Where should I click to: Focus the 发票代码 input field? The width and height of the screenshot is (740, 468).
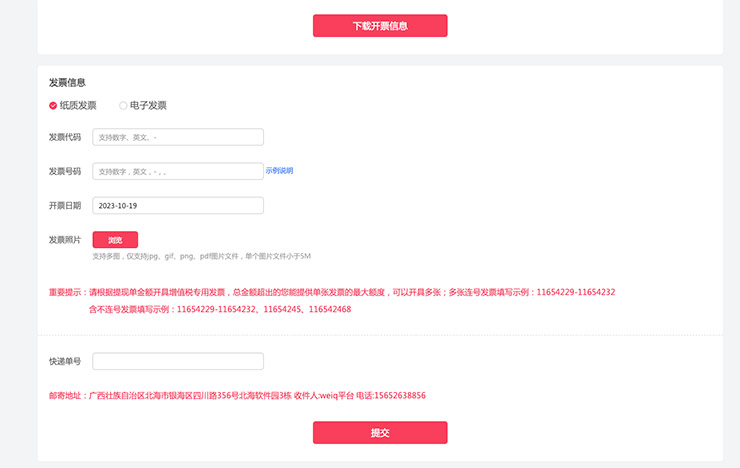(178, 137)
